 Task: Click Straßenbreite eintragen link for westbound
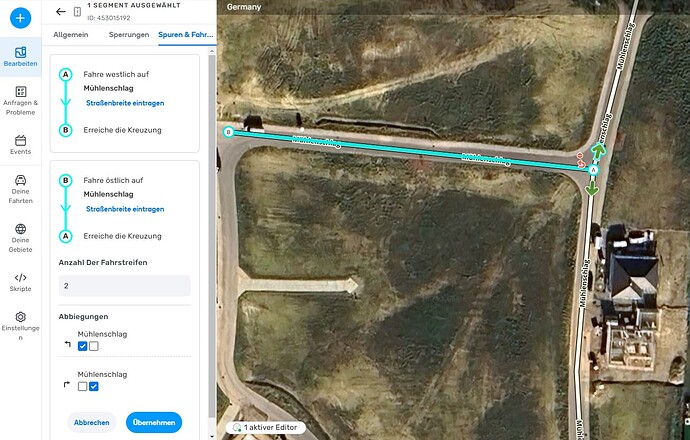[125, 103]
